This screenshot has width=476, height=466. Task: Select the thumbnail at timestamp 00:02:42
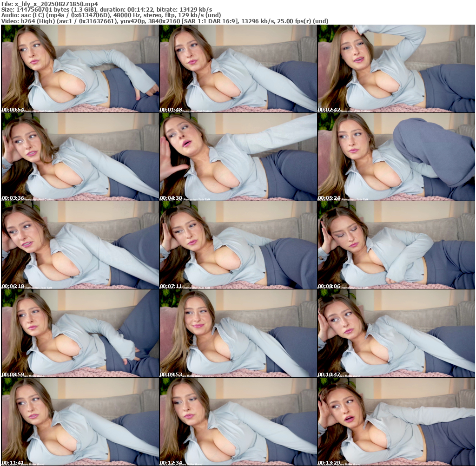coord(396,69)
